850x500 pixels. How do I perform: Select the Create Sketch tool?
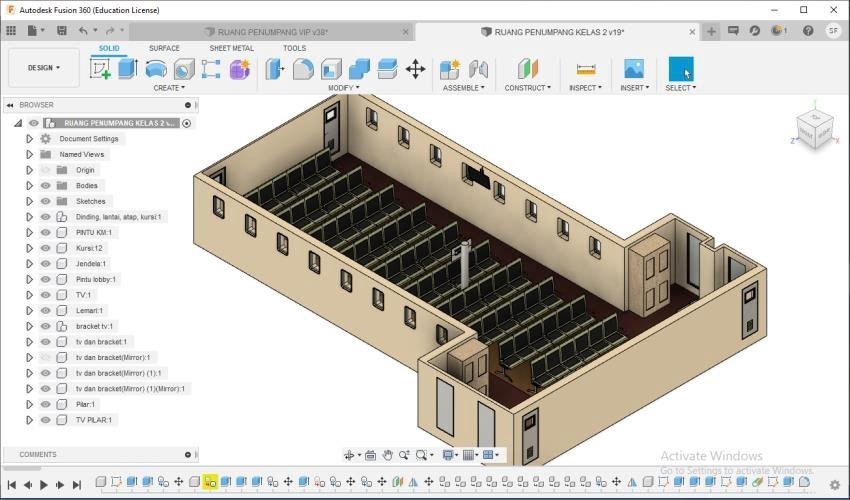pyautogui.click(x=100, y=69)
